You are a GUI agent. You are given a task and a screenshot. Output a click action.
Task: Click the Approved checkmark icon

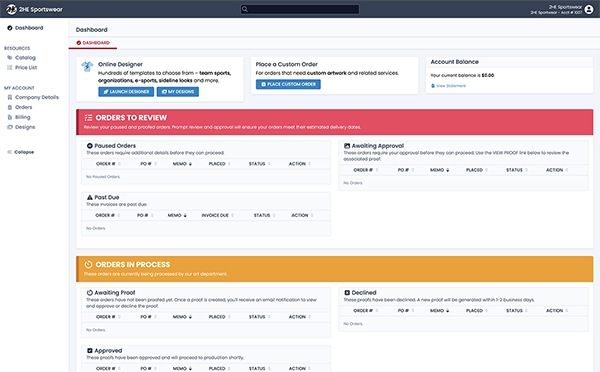90,351
